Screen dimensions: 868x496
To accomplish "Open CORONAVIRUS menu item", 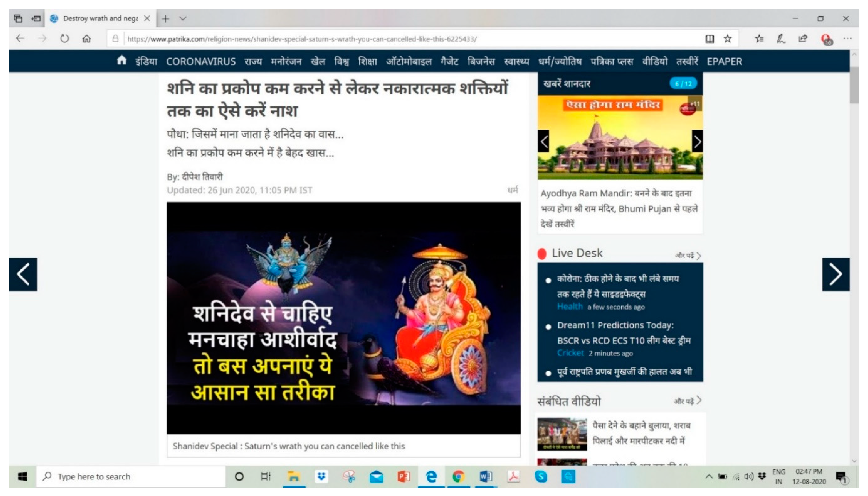I will [x=201, y=62].
